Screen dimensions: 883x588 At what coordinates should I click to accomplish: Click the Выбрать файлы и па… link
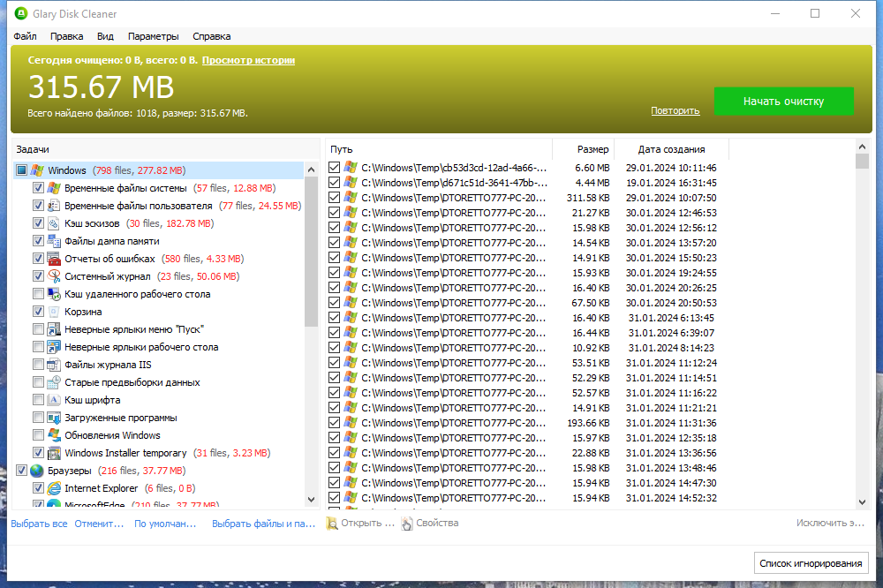click(263, 524)
